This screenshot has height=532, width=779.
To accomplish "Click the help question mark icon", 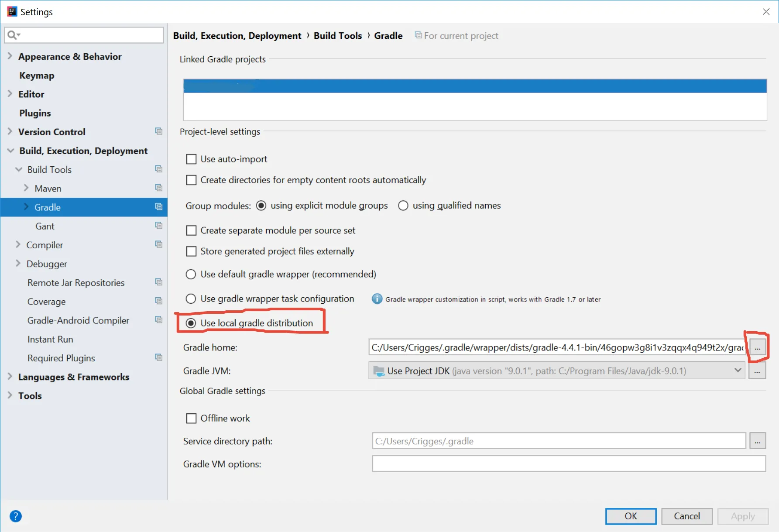I will pos(16,516).
